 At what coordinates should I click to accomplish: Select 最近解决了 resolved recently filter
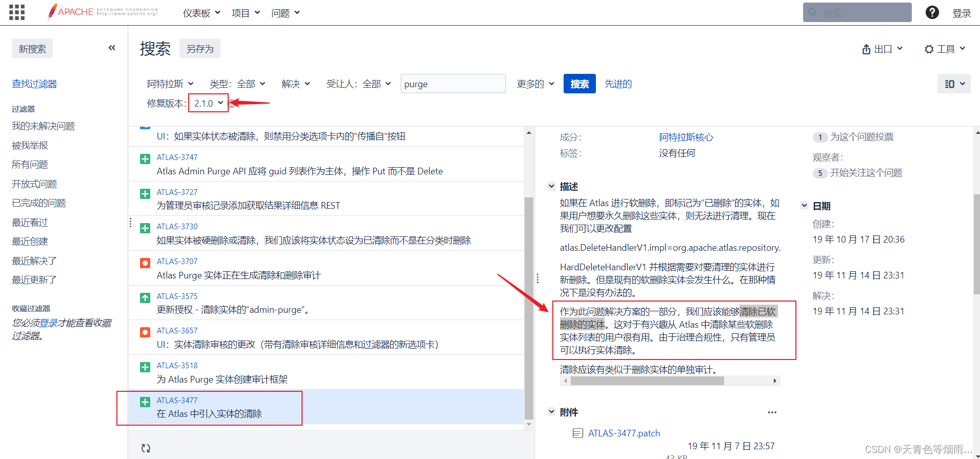(x=34, y=261)
